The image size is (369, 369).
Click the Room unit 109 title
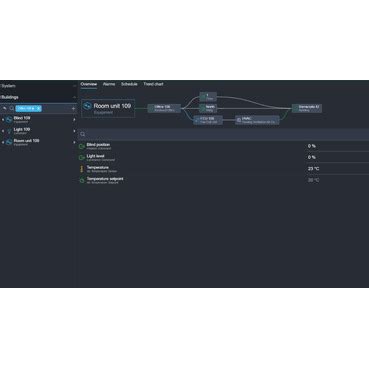point(112,106)
